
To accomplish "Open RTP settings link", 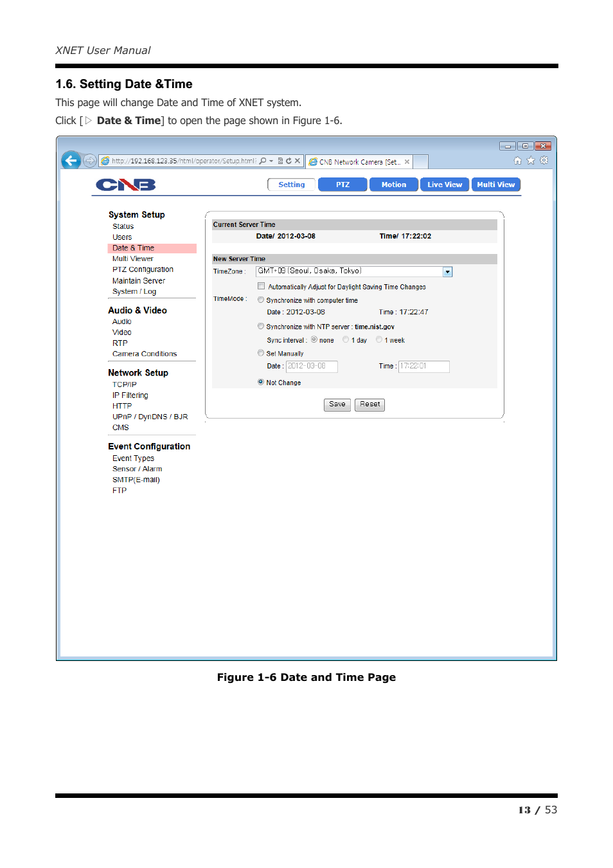I will click(120, 343).
